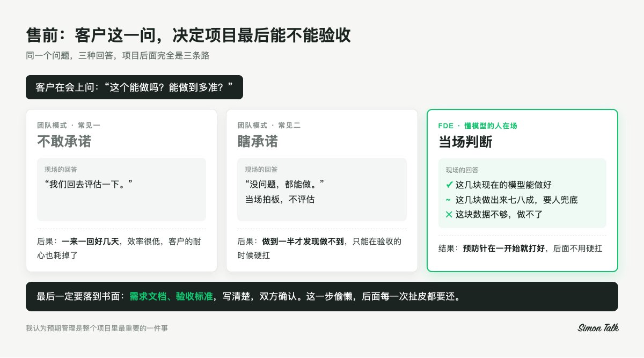Click the 'Simon Talk' signature logo
This screenshot has width=644, height=358.
[598, 327]
